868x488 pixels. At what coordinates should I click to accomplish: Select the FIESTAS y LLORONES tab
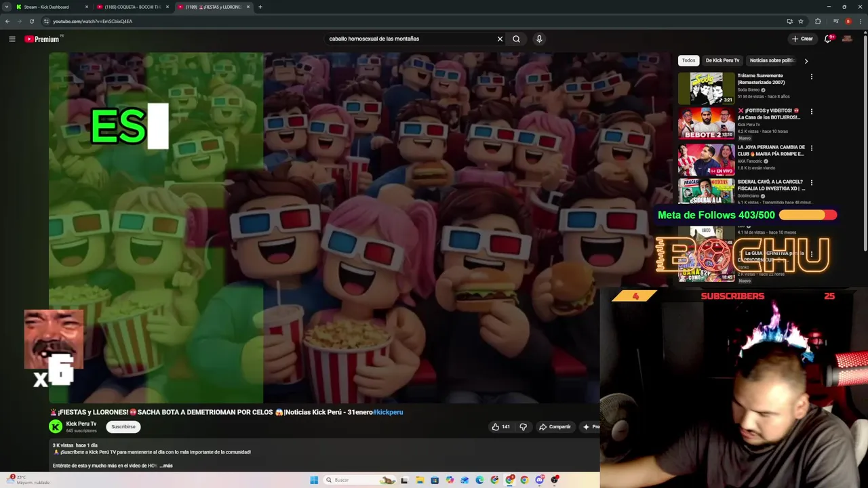coord(213,7)
